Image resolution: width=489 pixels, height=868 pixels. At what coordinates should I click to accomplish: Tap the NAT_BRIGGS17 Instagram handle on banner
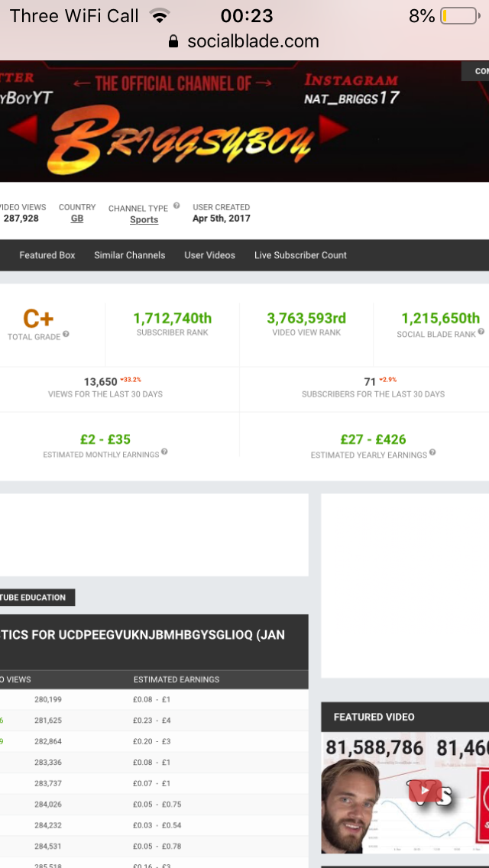(x=351, y=99)
